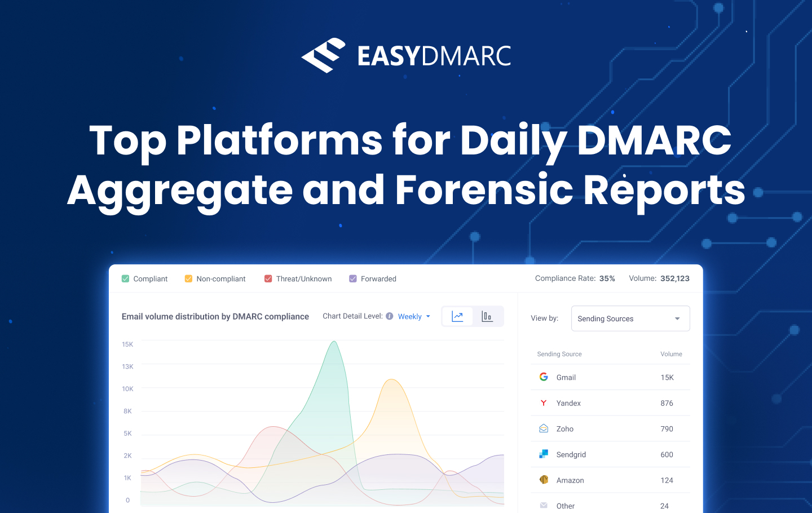Toggle the Non-compliant checkbox
This screenshot has width=812, height=513.
188,278
